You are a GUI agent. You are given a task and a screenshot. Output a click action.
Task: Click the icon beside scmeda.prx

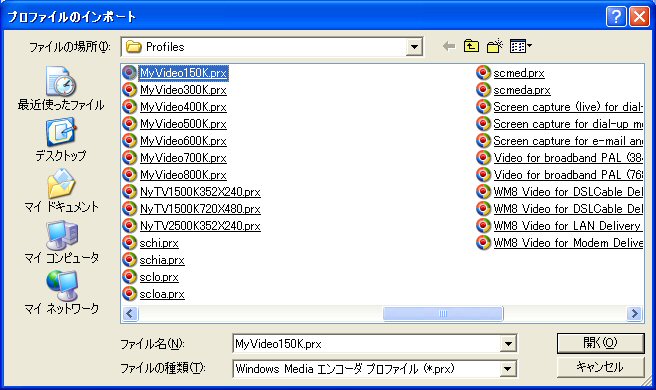(483, 90)
